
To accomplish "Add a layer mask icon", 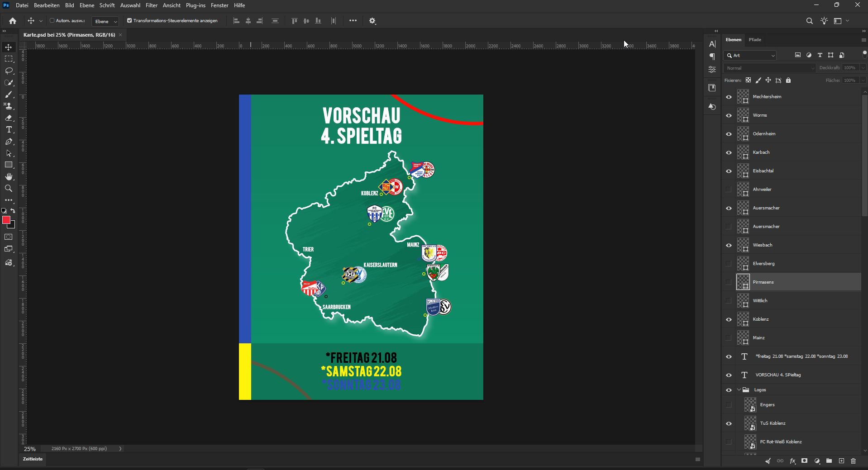I will point(805,461).
